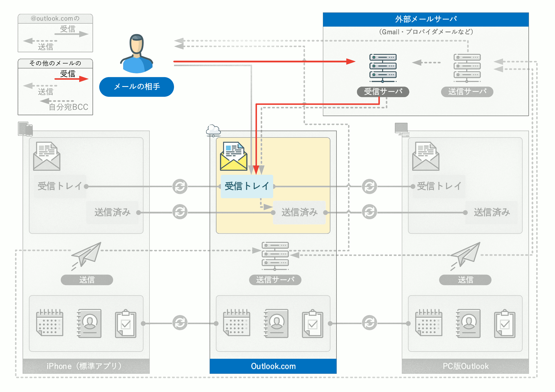
Task: Click the Outlook.com tasks clipboard icon
Action: [312, 323]
